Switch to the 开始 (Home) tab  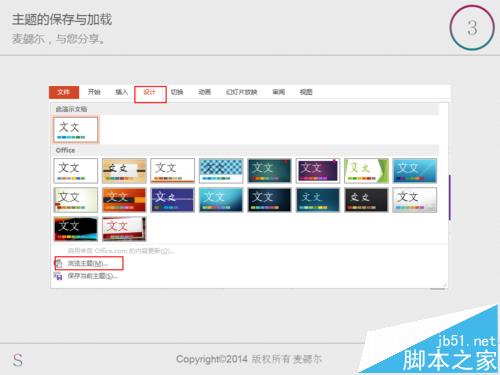tap(94, 92)
